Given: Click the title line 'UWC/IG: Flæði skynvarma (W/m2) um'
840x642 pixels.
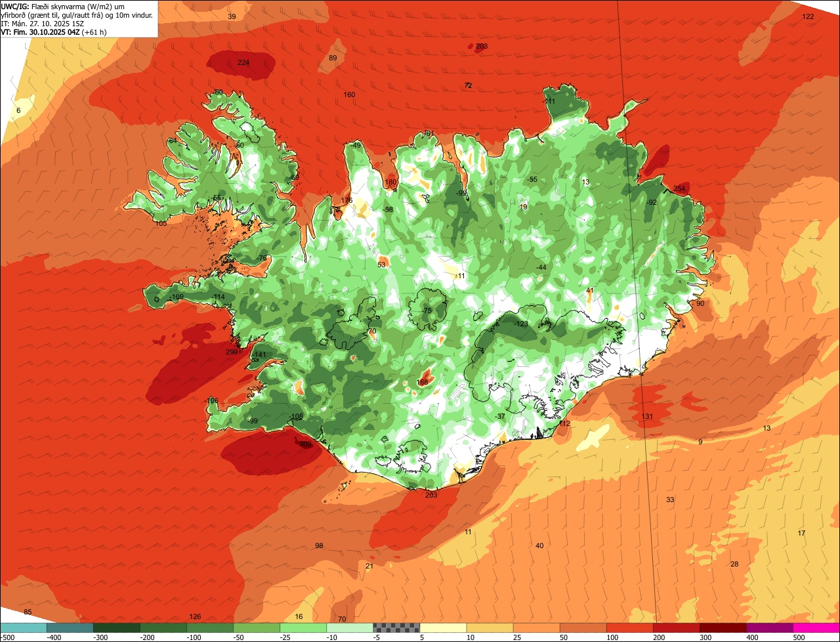Looking at the screenshot, I should click(x=63, y=7).
